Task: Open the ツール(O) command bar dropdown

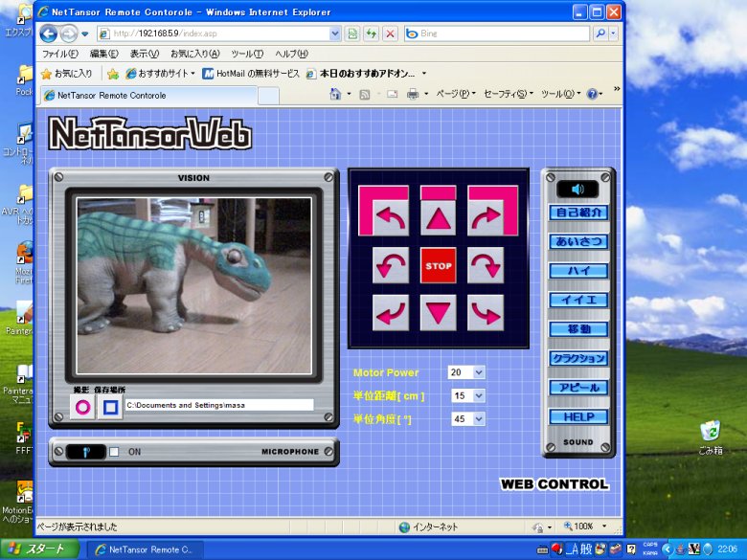Action: 560,94
